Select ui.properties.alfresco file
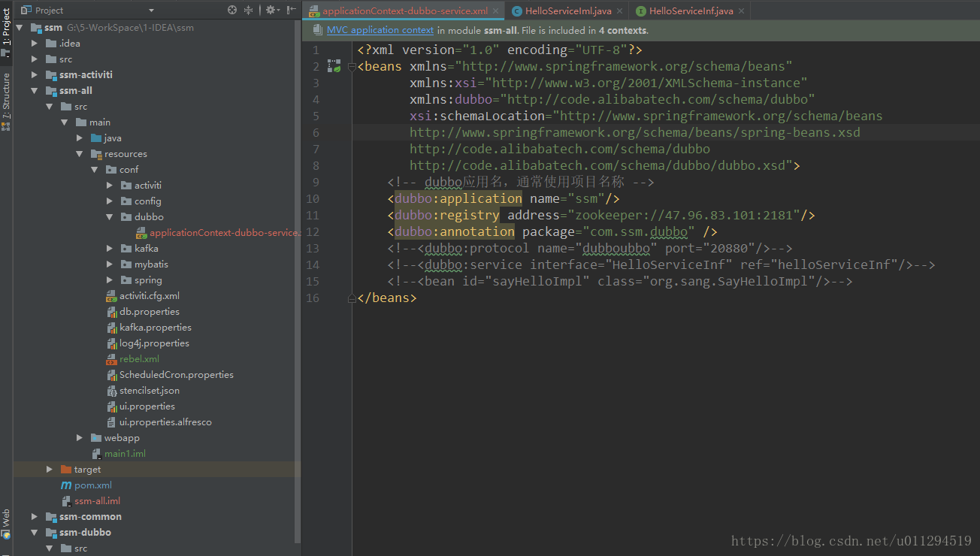This screenshot has width=980, height=556. coord(165,422)
